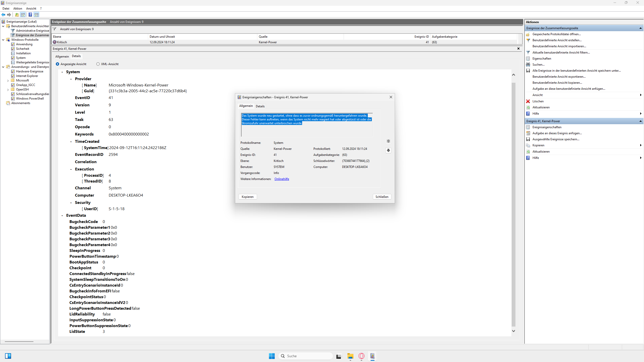Click Aktuelle benutzerdefinierte Ansicht filtern
The width and height of the screenshot is (644, 362).
561,52
